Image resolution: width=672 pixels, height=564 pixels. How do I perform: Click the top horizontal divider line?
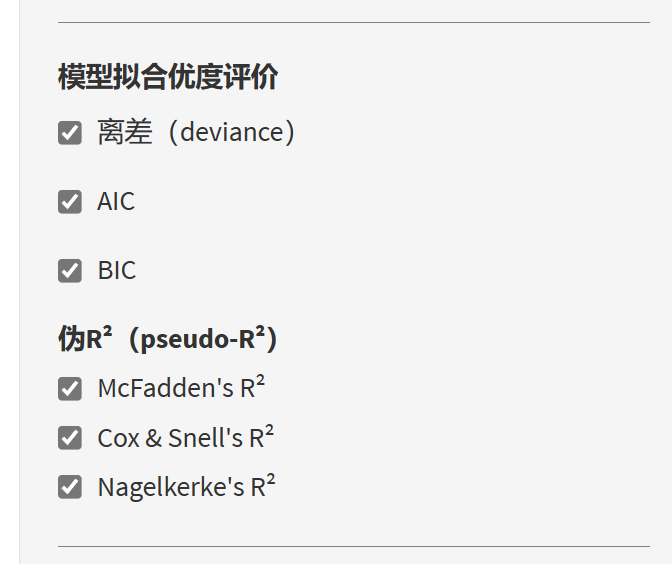353,22
